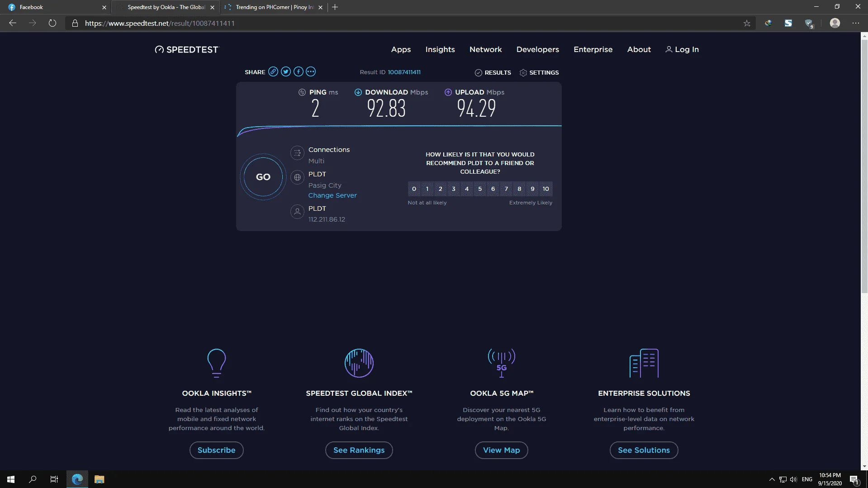The width and height of the screenshot is (868, 488).
Task: Close the PHCorner tab
Action: coord(321,7)
